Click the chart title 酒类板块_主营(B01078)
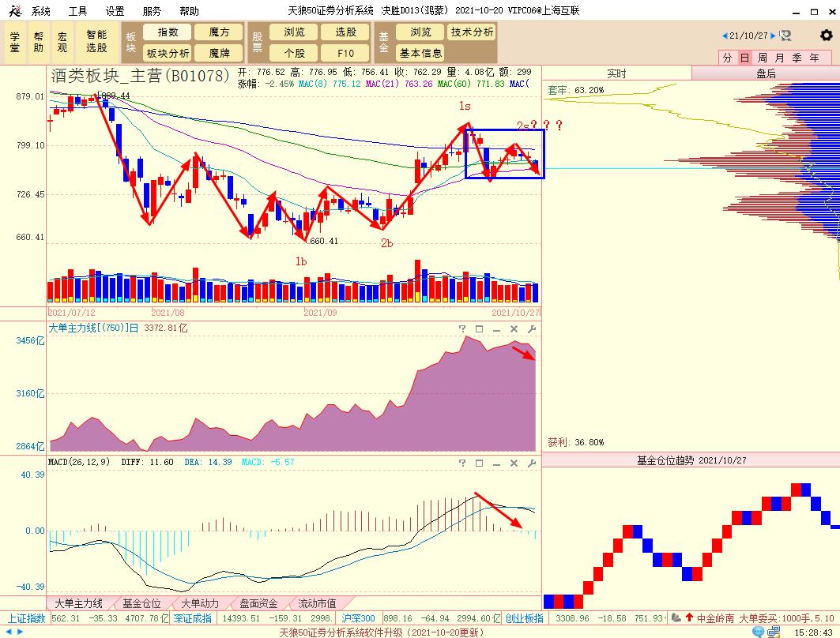Image resolution: width=840 pixels, height=638 pixels. pyautogui.click(x=141, y=76)
